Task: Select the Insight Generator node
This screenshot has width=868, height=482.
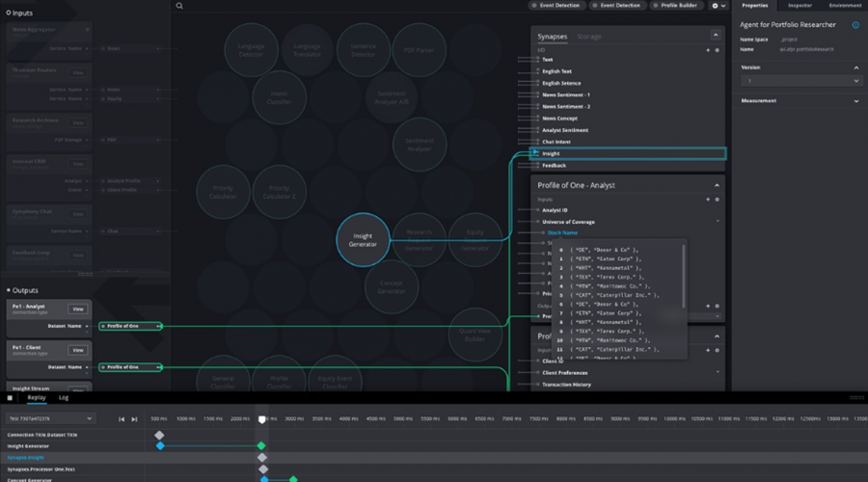Action: (x=363, y=240)
